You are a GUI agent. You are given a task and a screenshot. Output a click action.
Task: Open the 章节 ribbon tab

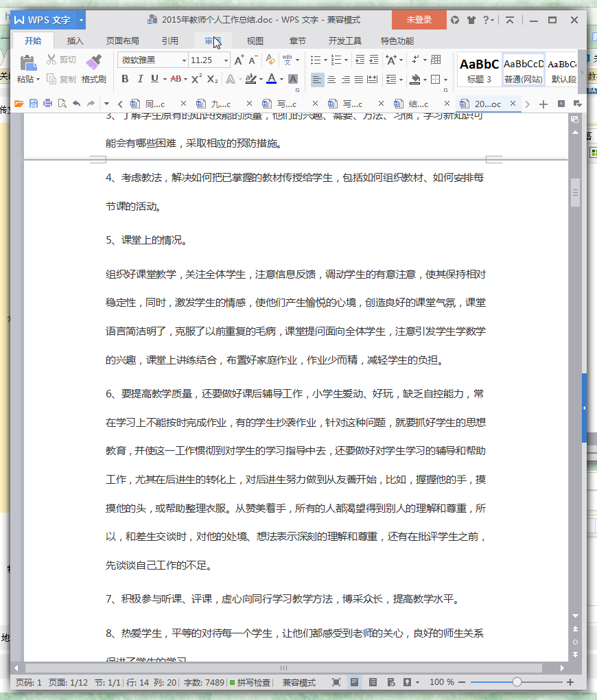(297, 41)
